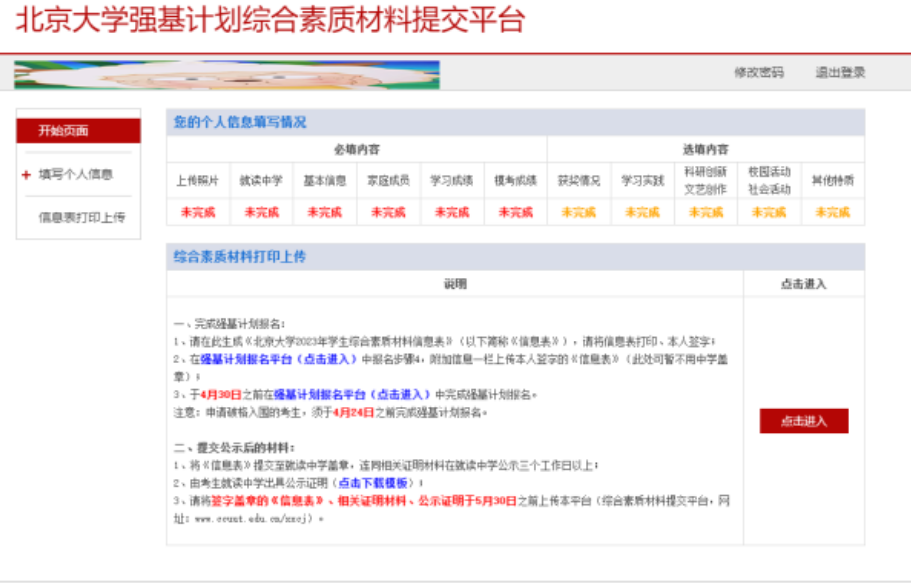
Task: Open 强基计划报名平台 link after 4月30日之前在
Action: pyautogui.click(x=352, y=395)
